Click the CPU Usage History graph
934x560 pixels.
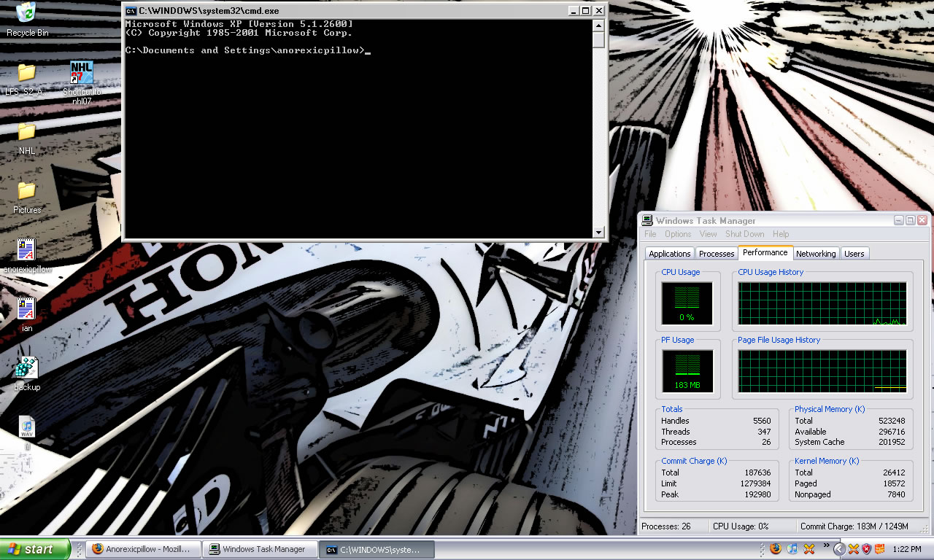(822, 303)
